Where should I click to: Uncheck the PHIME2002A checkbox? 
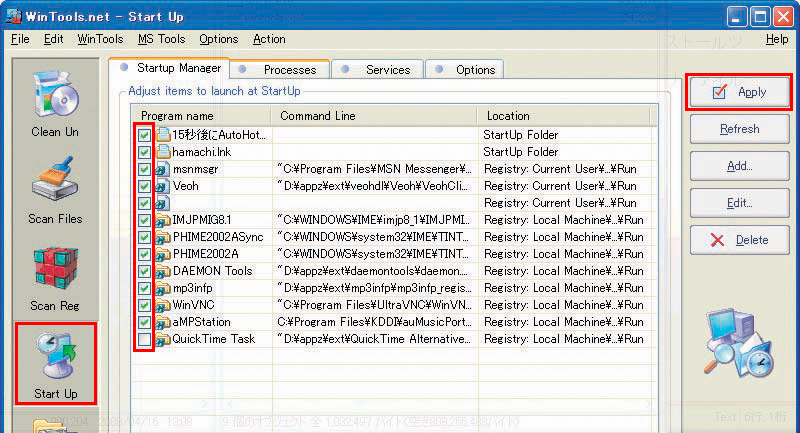coord(144,254)
